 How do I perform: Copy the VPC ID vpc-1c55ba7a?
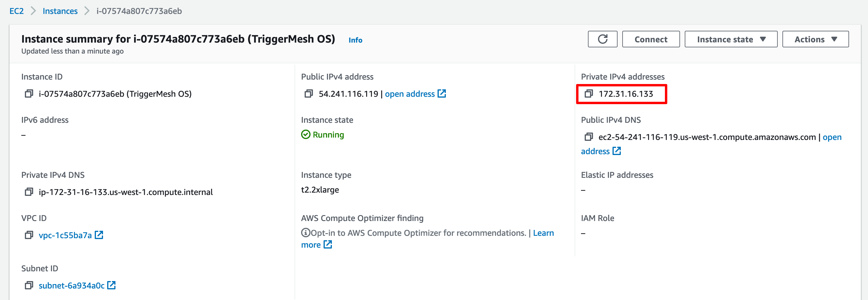click(29, 235)
